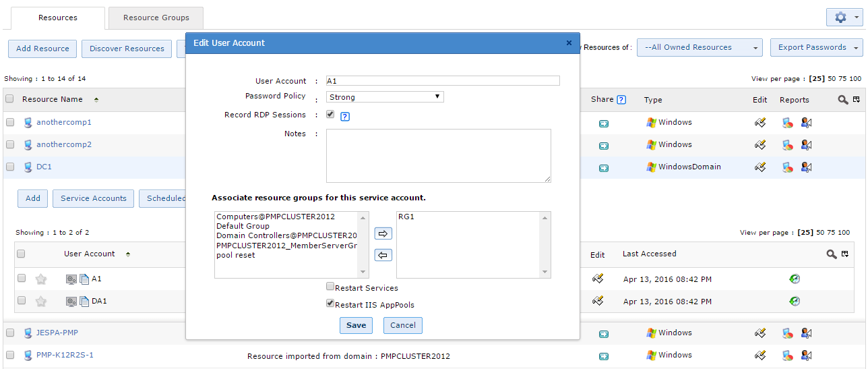Screen dimensions: 868x369
Task: Sort by User Account column arrow
Action: click(x=128, y=254)
